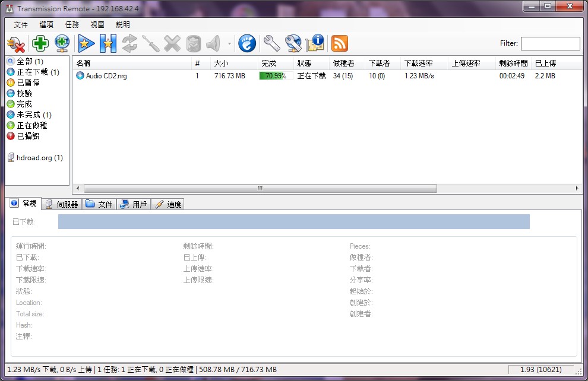Sort by the 名稱 column header
The image size is (588, 381).
click(x=132, y=63)
